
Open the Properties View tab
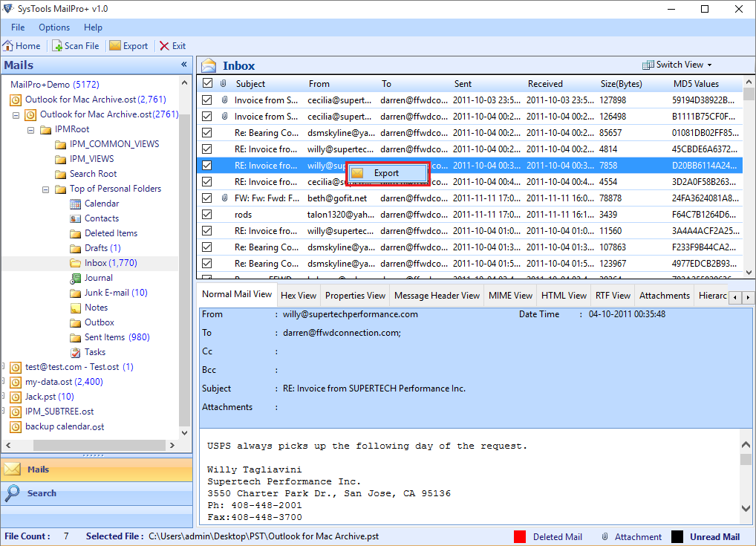(355, 295)
